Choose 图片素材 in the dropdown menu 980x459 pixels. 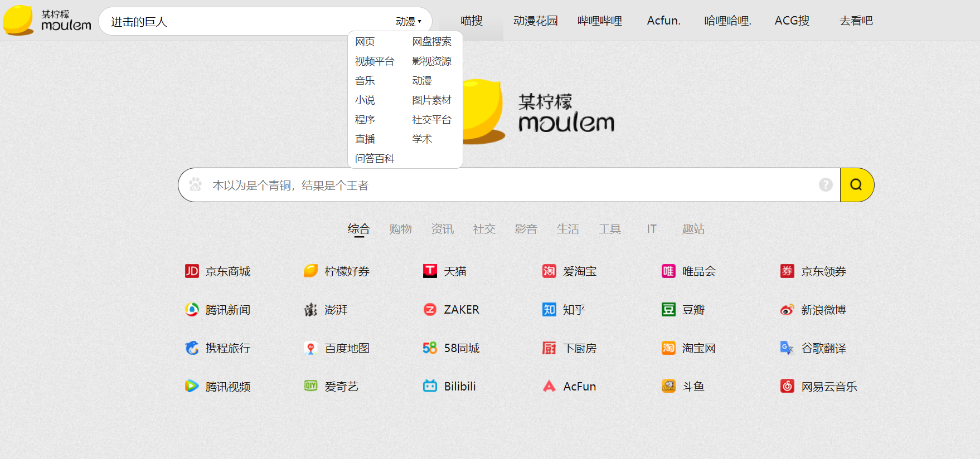pyautogui.click(x=432, y=100)
